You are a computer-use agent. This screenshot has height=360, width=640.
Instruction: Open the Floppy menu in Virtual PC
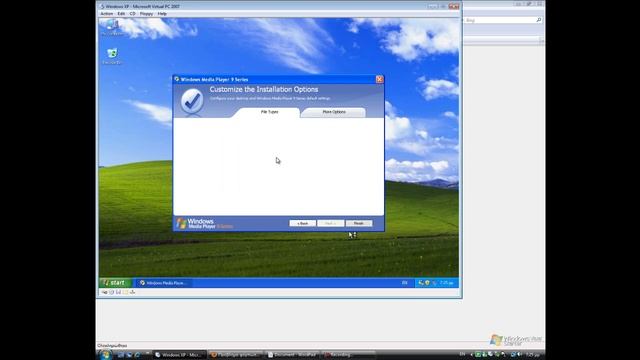146,14
